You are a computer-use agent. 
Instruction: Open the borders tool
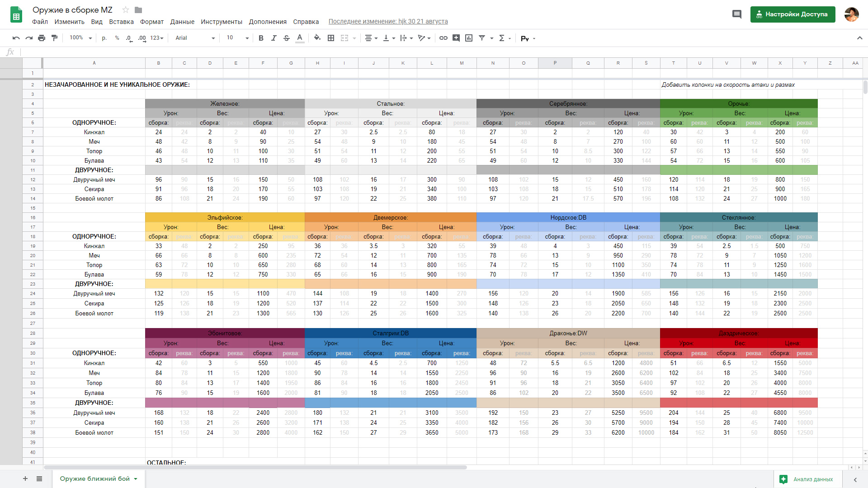pyautogui.click(x=331, y=38)
